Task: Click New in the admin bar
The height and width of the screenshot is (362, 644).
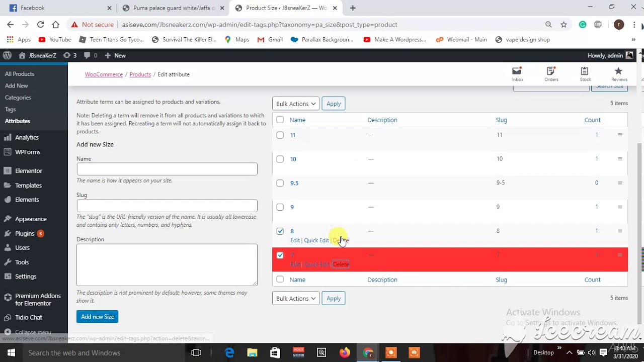Action: (115, 55)
